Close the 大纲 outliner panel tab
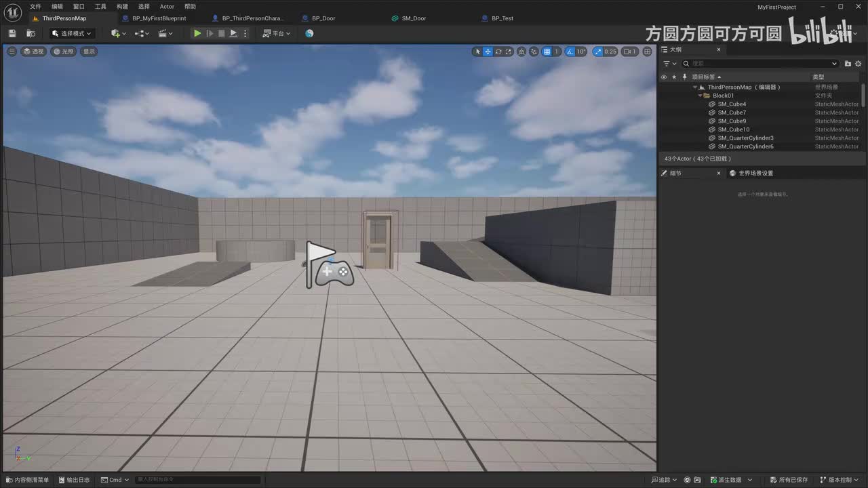 [719, 49]
